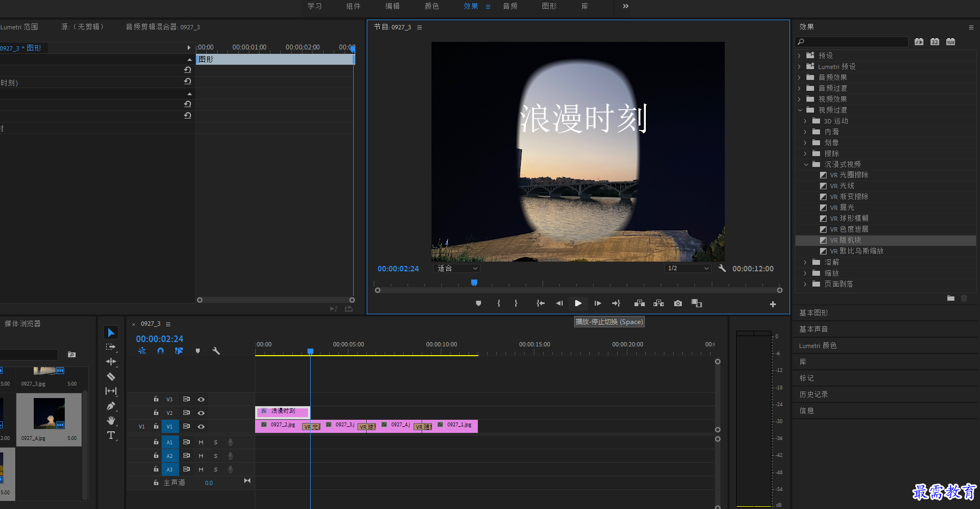980x509 pixels.
Task: Select 浪漫时刻 title clip on V2
Action: pyautogui.click(x=282, y=412)
